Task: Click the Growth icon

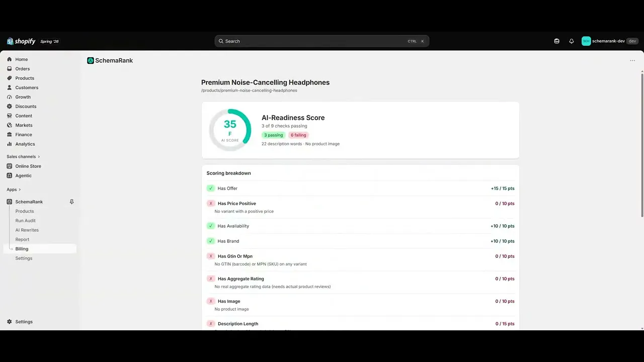Action: 9,97
